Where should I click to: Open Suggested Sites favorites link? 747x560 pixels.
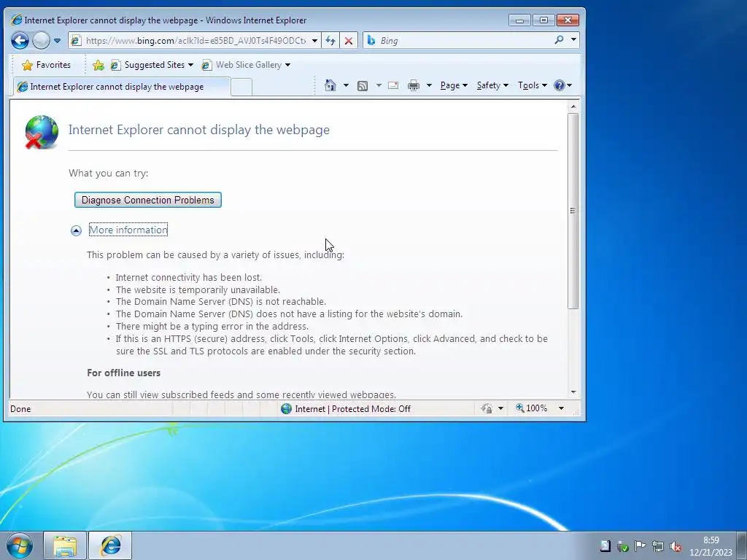pyautogui.click(x=152, y=65)
